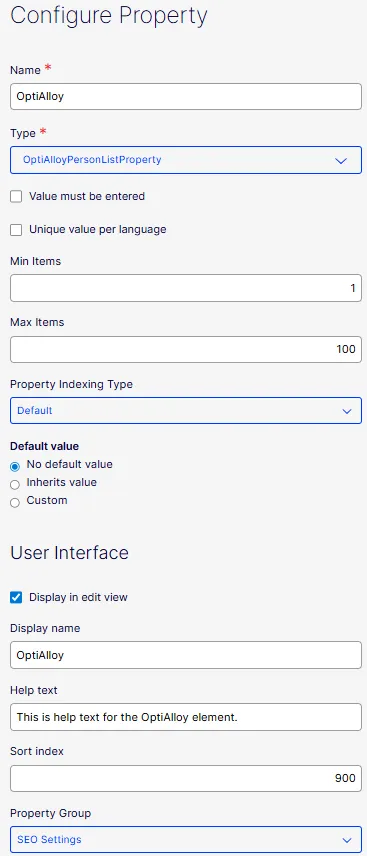Click the Name input field
367x856 pixels.
[x=186, y=97]
